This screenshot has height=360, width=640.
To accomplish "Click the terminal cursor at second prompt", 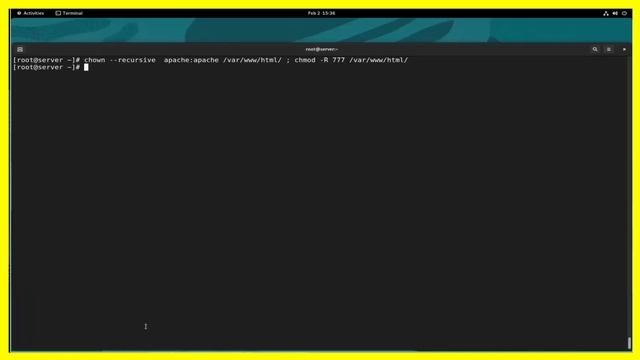I will click(86, 67).
